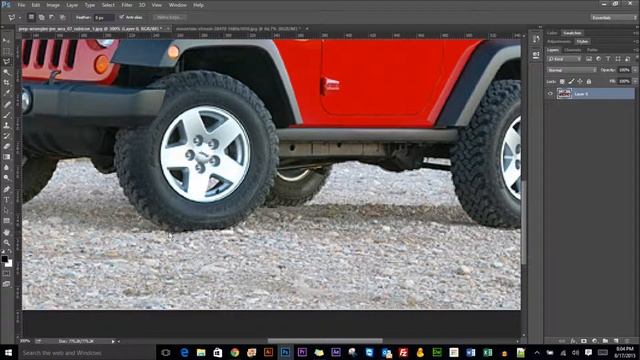
Task: Hide Layer 0 using eye icon
Action: tap(550, 94)
